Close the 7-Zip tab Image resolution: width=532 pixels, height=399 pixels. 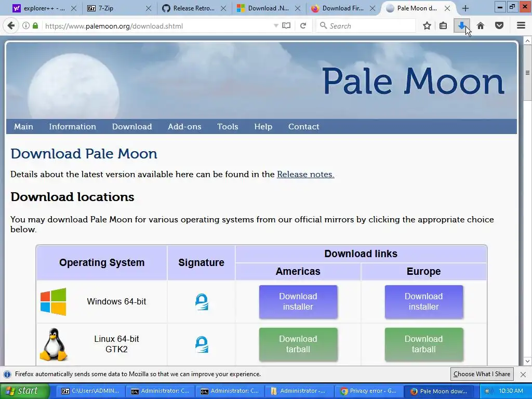click(x=149, y=8)
